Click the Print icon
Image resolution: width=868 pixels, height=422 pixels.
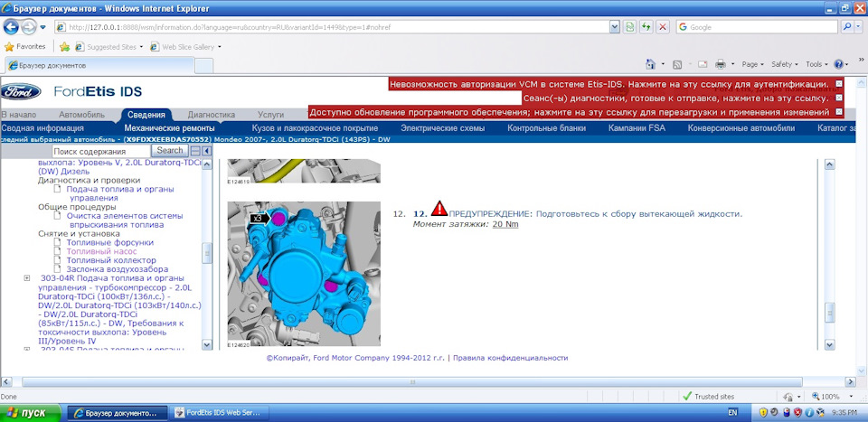(721, 65)
